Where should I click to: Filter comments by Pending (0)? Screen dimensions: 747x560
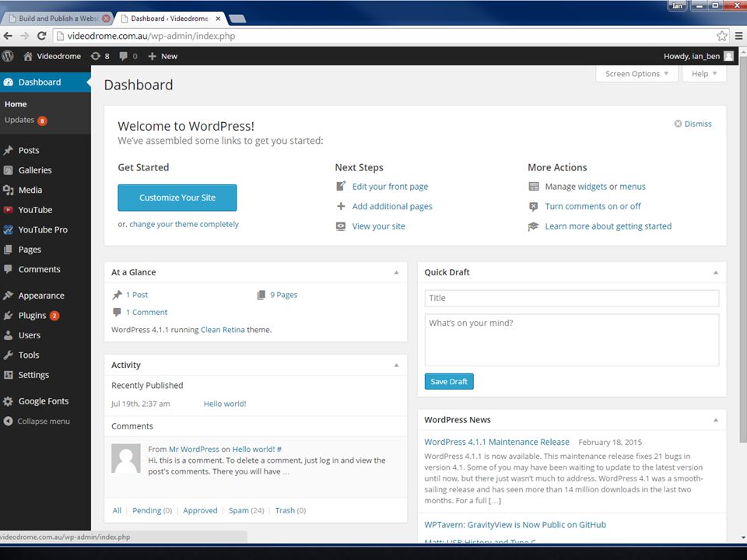click(x=152, y=510)
